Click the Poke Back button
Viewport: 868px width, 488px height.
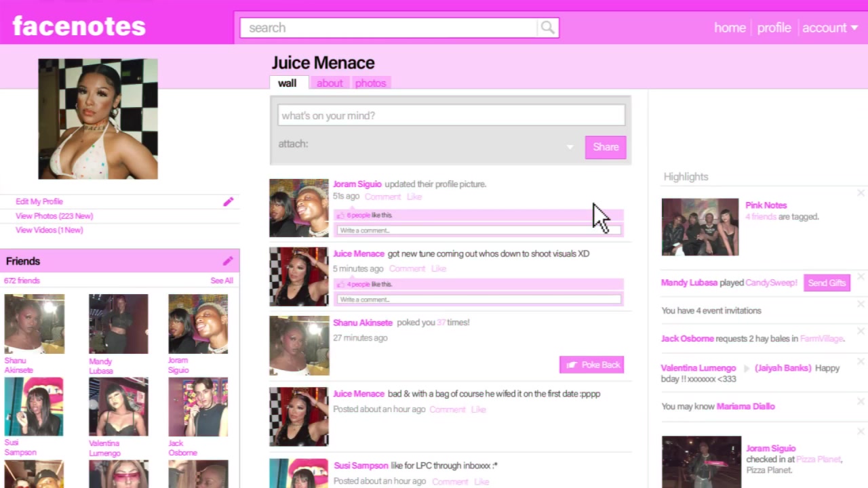coord(591,365)
